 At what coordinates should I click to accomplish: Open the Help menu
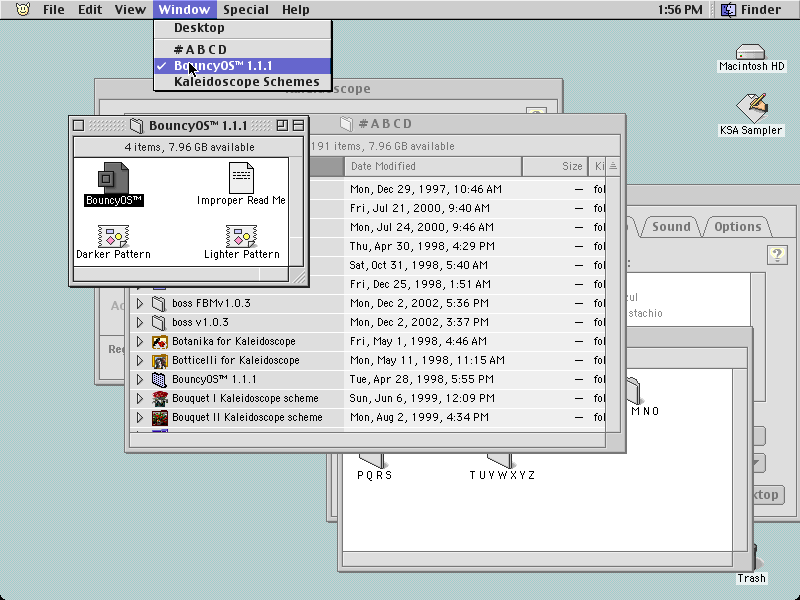pos(296,10)
